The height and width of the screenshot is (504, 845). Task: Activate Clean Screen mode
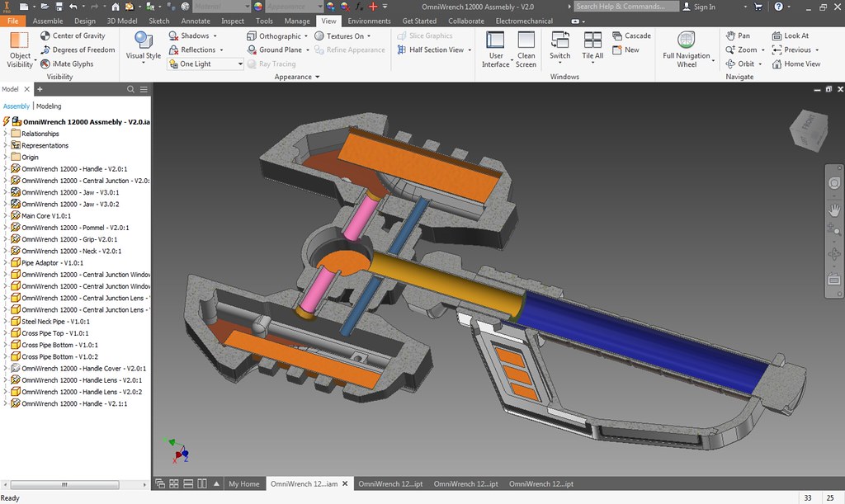pyautogui.click(x=526, y=49)
